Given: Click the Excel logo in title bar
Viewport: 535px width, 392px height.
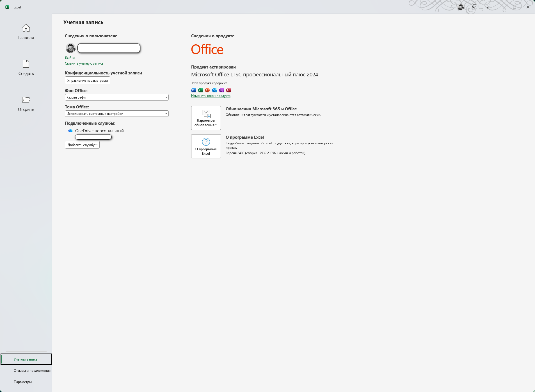Looking at the screenshot, I should (7, 7).
